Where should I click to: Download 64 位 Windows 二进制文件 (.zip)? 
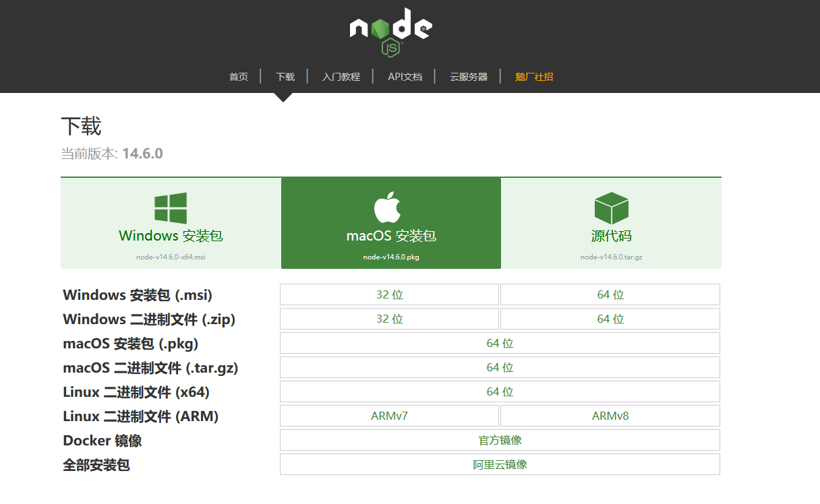[x=610, y=319]
